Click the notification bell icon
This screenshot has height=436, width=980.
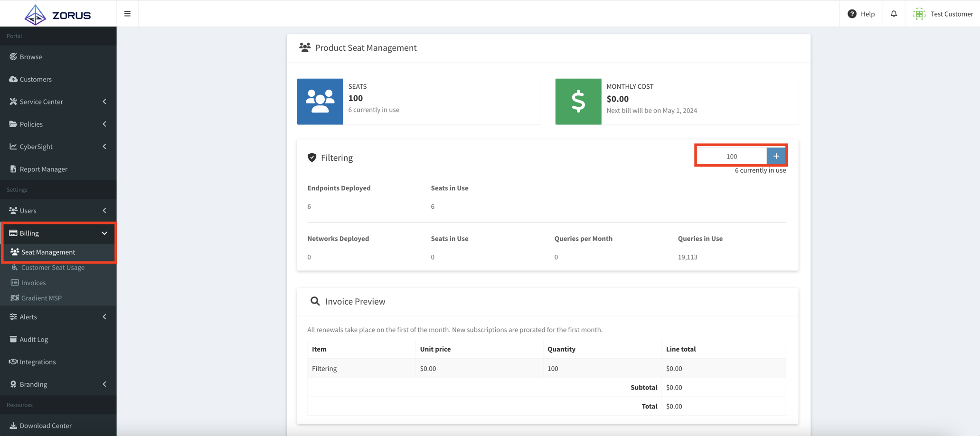(x=894, y=14)
